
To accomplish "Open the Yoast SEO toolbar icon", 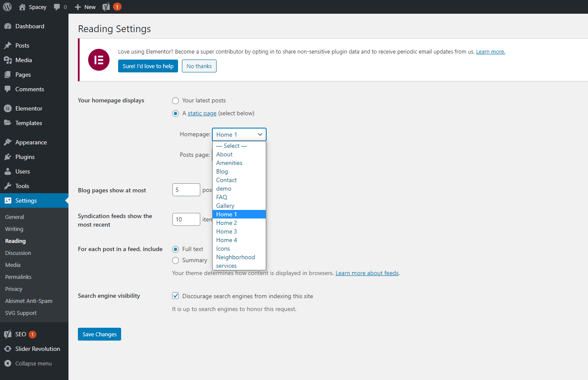I will tap(106, 7).
